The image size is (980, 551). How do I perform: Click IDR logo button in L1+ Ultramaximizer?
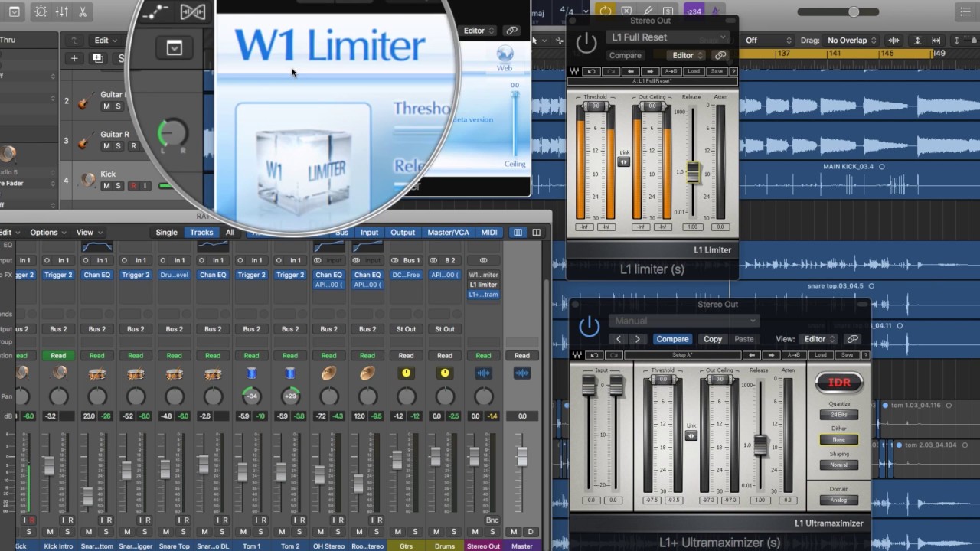(838, 382)
